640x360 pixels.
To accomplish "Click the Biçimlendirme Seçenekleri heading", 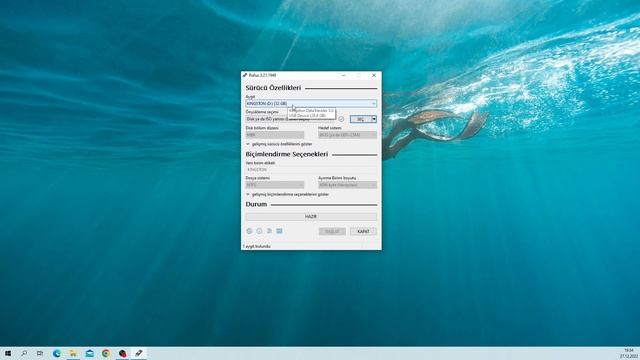I will (287, 154).
